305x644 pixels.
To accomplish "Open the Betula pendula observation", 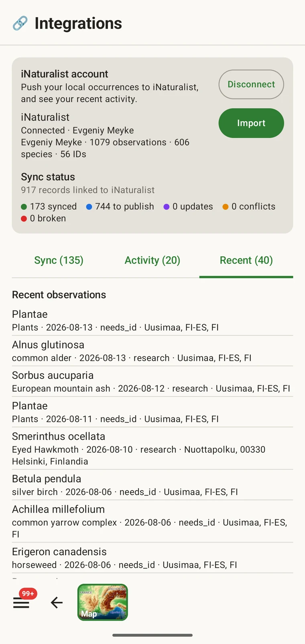I will (152, 485).
